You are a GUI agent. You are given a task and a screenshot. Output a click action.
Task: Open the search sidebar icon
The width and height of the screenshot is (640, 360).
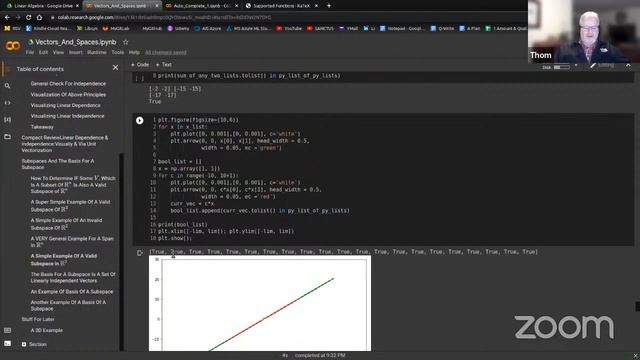point(7,86)
